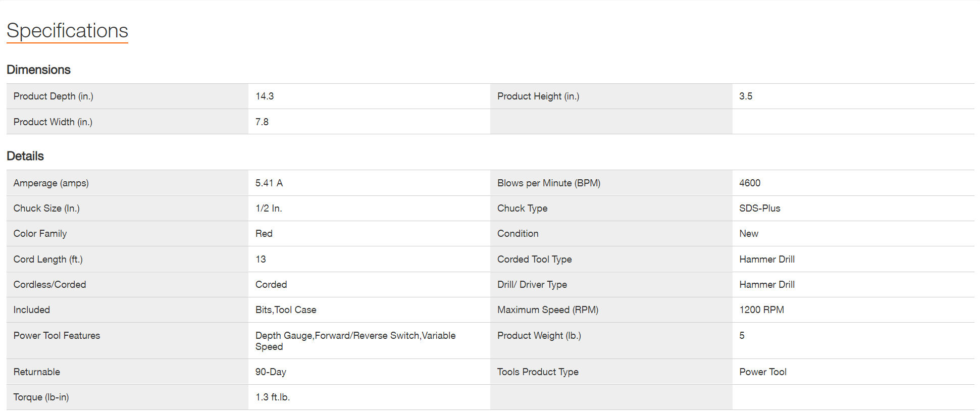Click the Torque value 1.3 ft.lb.
Screen dimensions: 980x411
click(272, 397)
